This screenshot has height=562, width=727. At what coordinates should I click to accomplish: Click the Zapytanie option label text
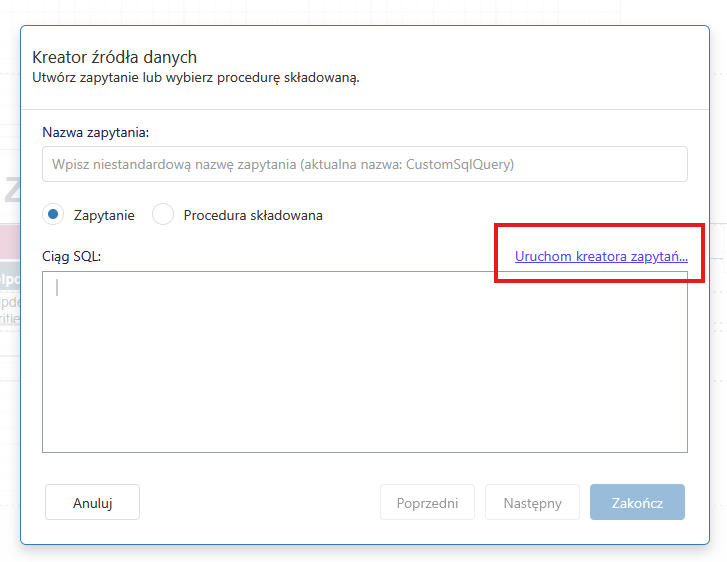coord(104,215)
